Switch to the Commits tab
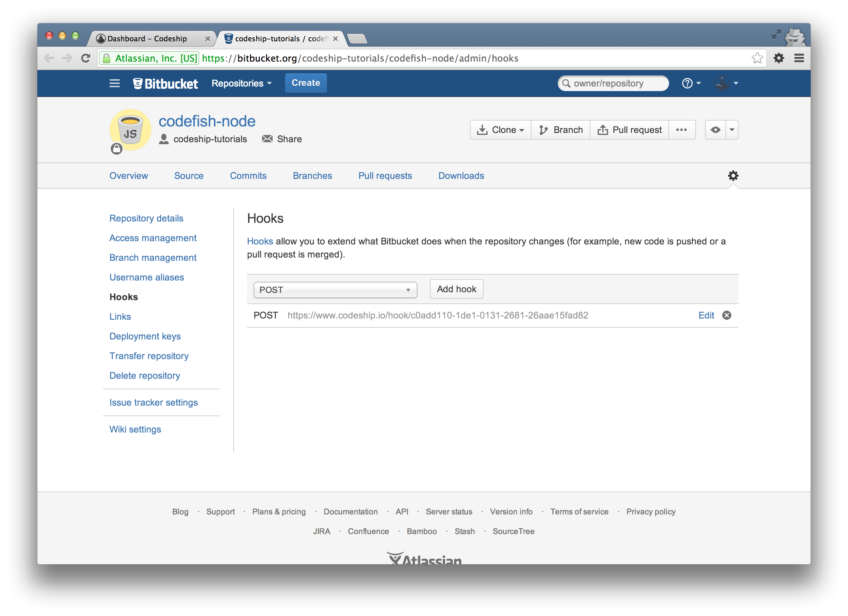This screenshot has height=616, width=848. (248, 176)
